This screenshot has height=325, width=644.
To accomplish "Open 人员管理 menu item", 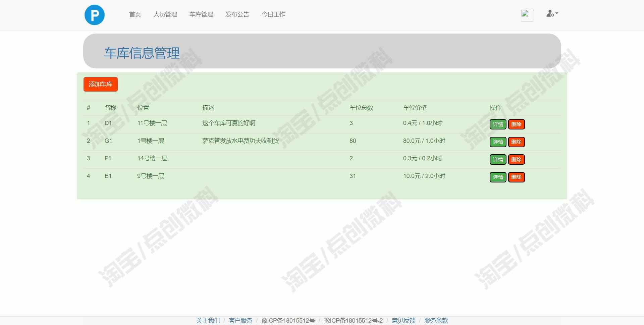I will [x=165, y=14].
